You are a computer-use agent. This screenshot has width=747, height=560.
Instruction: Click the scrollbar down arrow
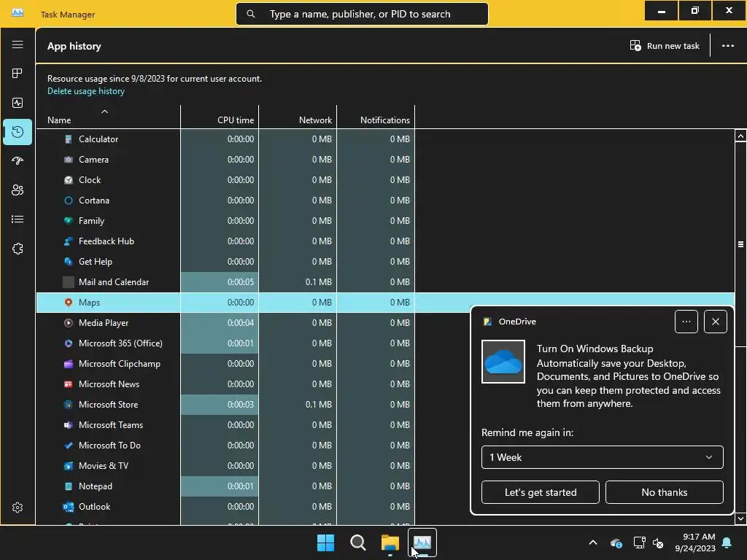740,518
